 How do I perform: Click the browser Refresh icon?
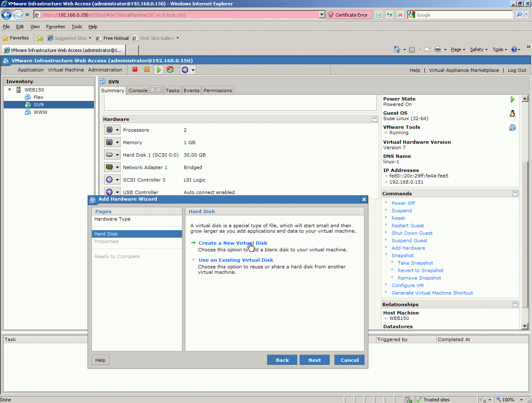[x=389, y=15]
